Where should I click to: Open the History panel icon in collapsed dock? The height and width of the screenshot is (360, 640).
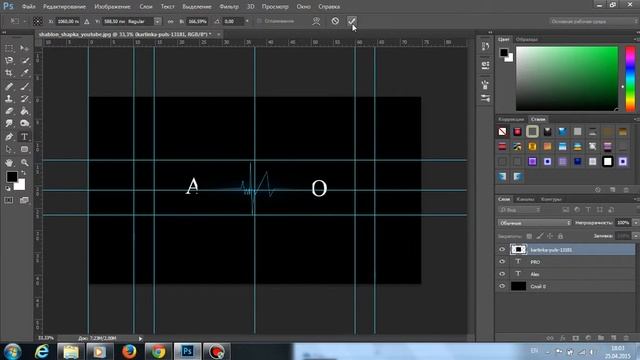[485, 47]
